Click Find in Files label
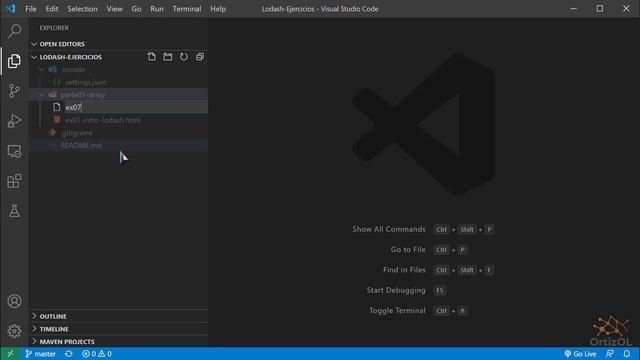640x360 pixels. (x=404, y=270)
